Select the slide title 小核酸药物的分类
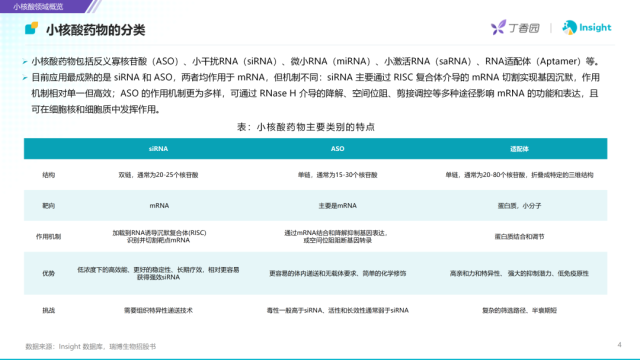 (96, 30)
